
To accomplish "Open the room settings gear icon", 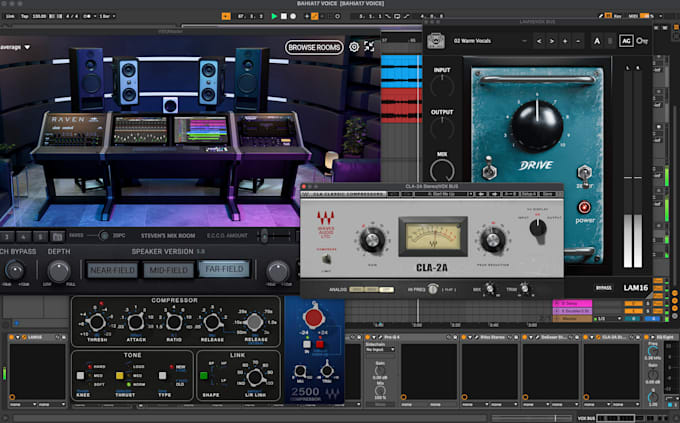I will pos(354,47).
